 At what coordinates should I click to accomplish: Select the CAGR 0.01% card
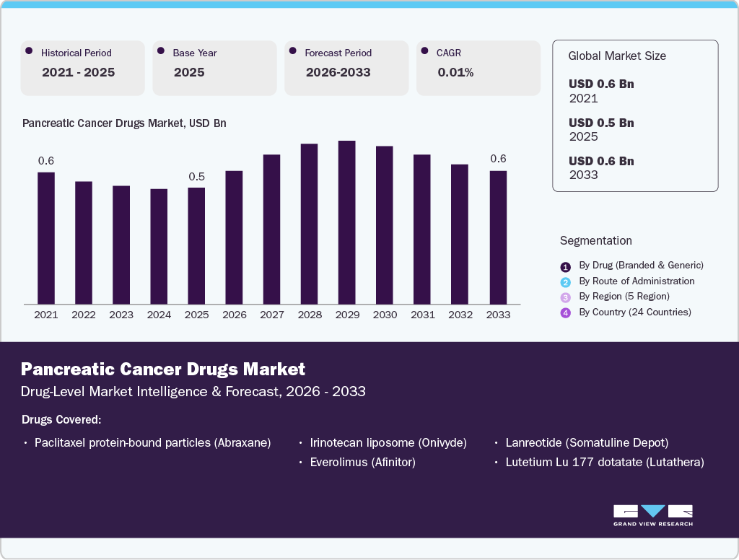[478, 68]
